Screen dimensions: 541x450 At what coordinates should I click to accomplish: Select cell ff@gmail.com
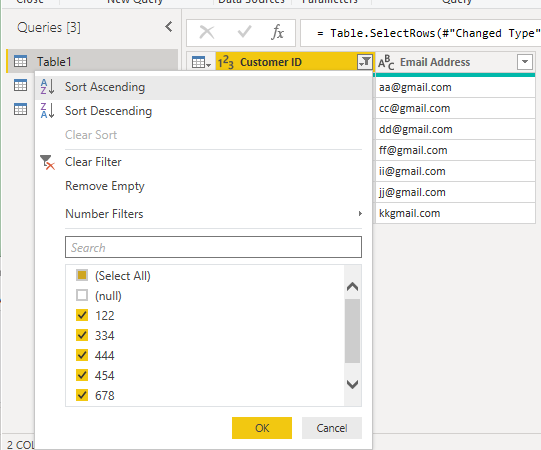coord(455,150)
